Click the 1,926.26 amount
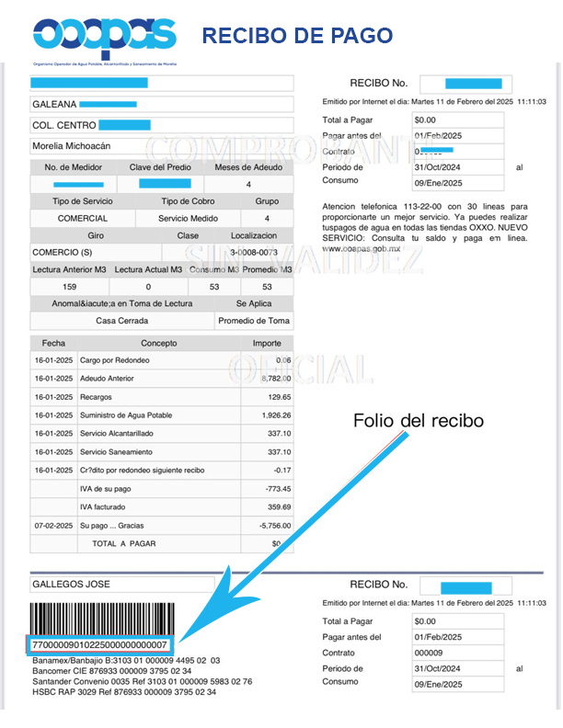Viewport: 563px width, 728px height. coord(276,415)
